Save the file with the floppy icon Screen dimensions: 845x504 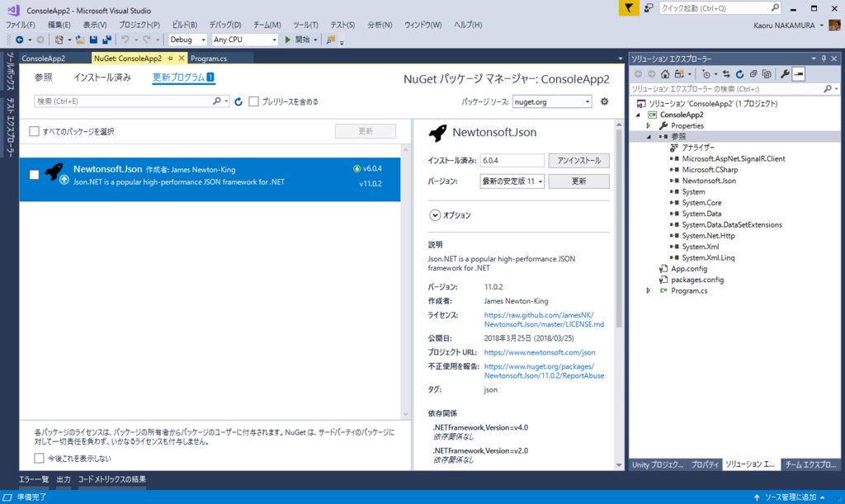click(93, 40)
